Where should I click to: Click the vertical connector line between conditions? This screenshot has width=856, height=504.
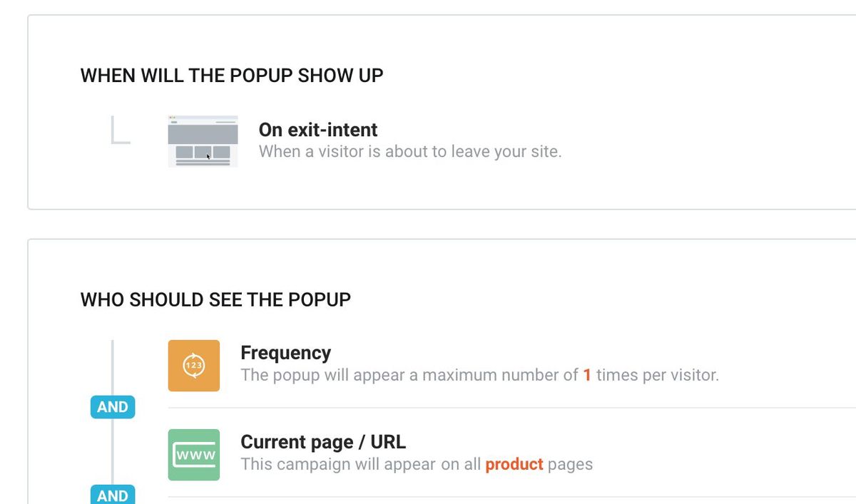click(113, 451)
